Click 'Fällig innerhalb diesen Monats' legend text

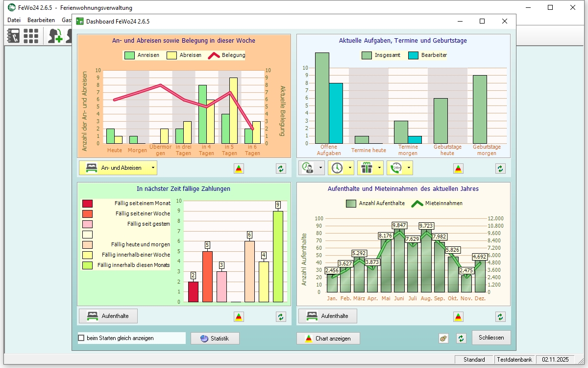point(134,265)
